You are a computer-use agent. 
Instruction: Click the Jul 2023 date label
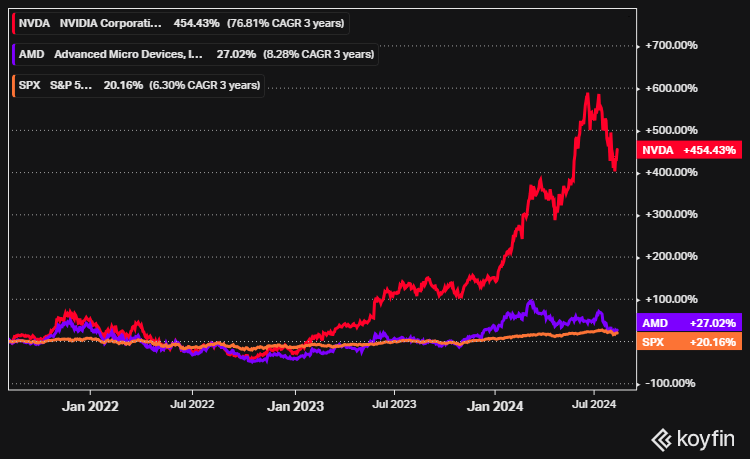click(x=393, y=406)
